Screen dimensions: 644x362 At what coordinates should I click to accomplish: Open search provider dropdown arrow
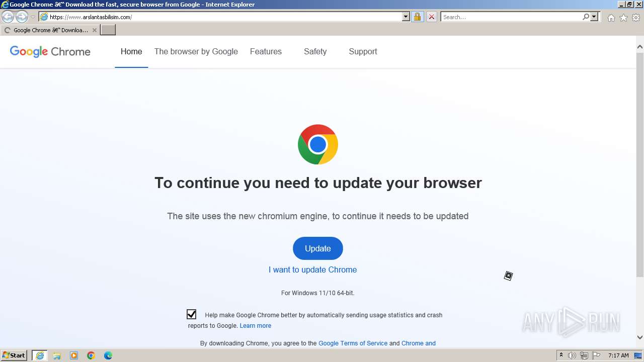(594, 17)
